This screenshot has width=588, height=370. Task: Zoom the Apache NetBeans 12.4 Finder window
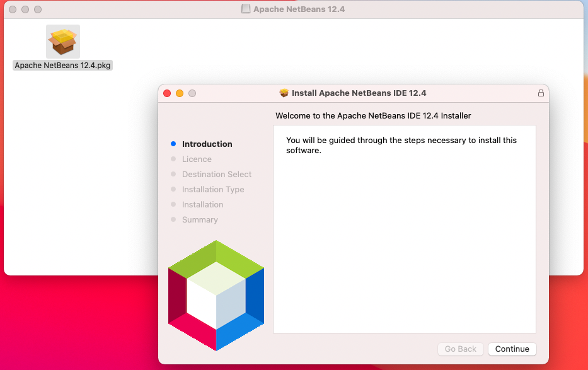[38, 10]
